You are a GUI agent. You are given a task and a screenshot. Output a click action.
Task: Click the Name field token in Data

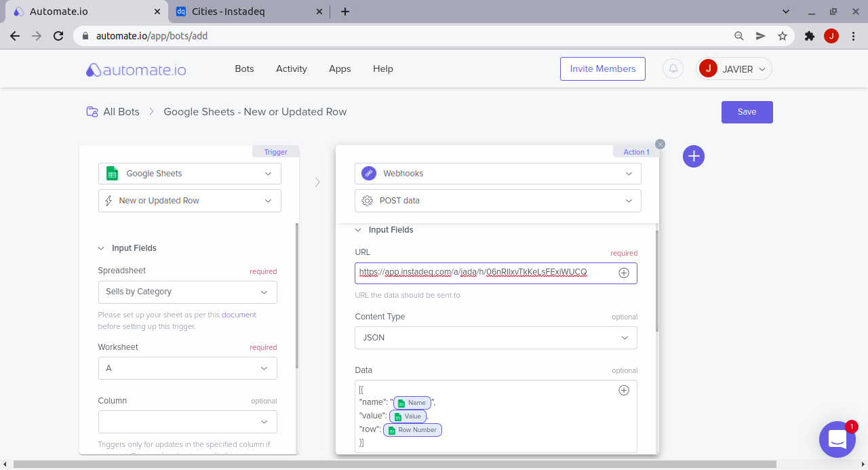coord(412,403)
